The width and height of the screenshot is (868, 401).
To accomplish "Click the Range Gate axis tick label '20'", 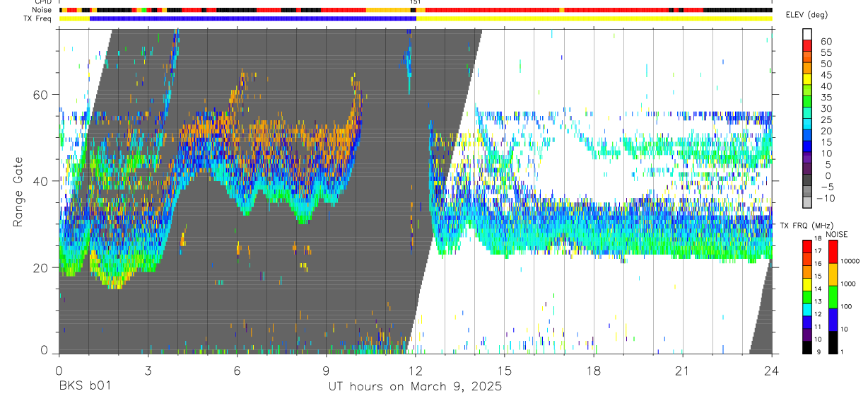I will click(x=42, y=268).
